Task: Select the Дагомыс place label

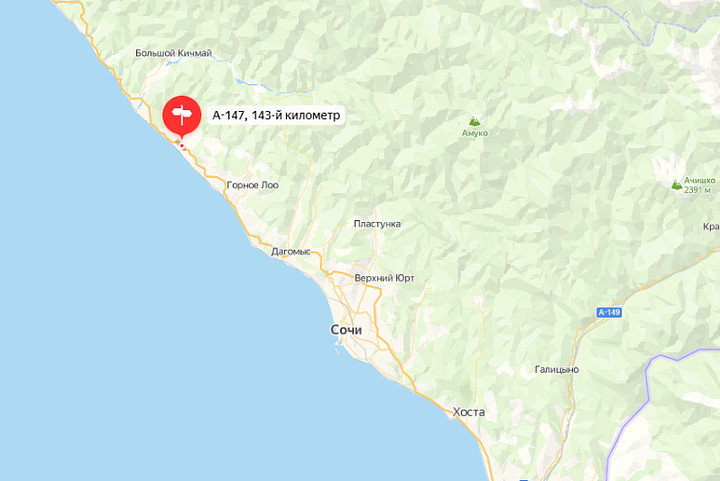Action: 291,252
